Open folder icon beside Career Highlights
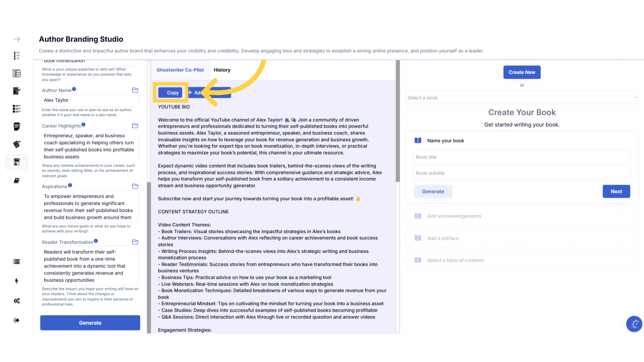The height and width of the screenshot is (362, 644). 135,126
